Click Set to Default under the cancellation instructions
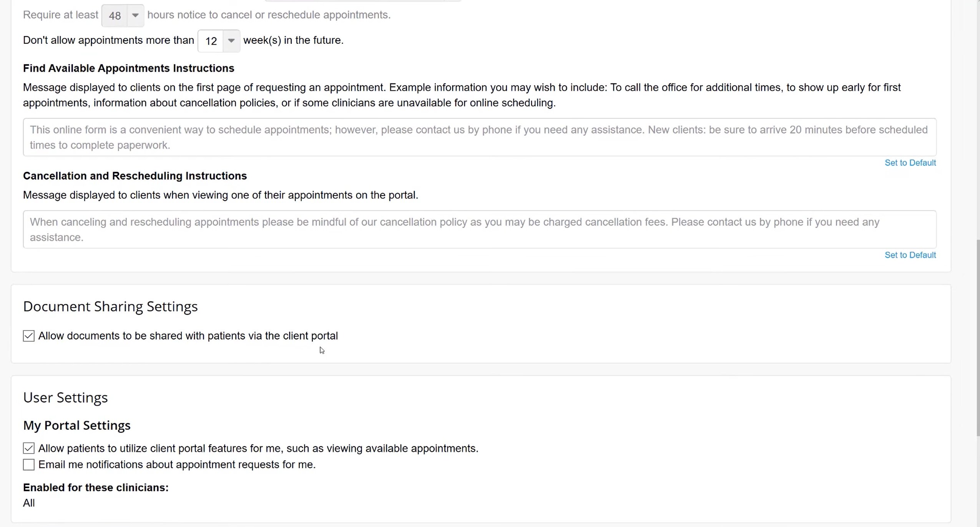 click(x=910, y=255)
